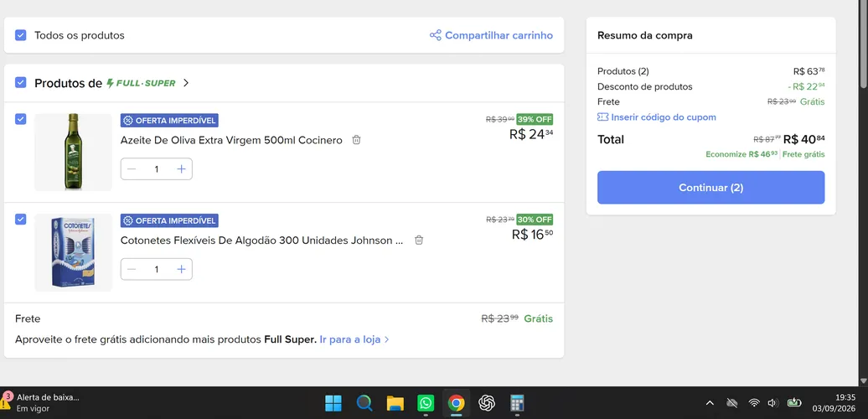Image resolution: width=868 pixels, height=419 pixels.
Task: Click the cloud sync off icon
Action: [731, 403]
